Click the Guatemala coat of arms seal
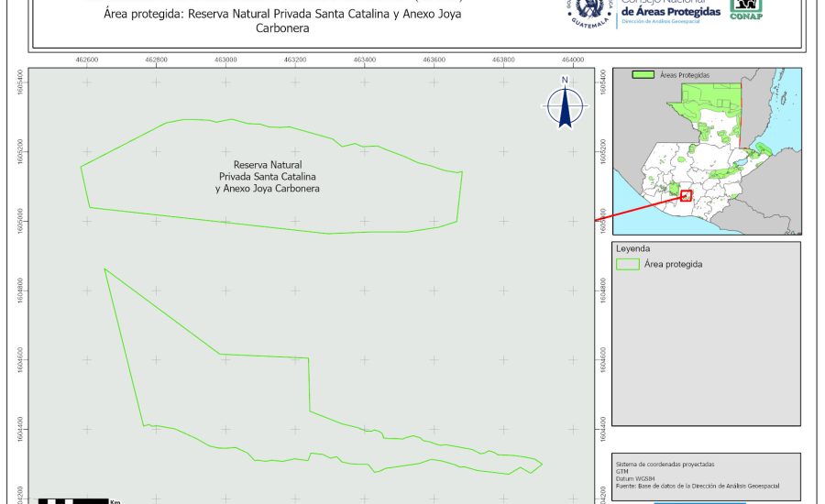The height and width of the screenshot is (504, 825). [589, 11]
